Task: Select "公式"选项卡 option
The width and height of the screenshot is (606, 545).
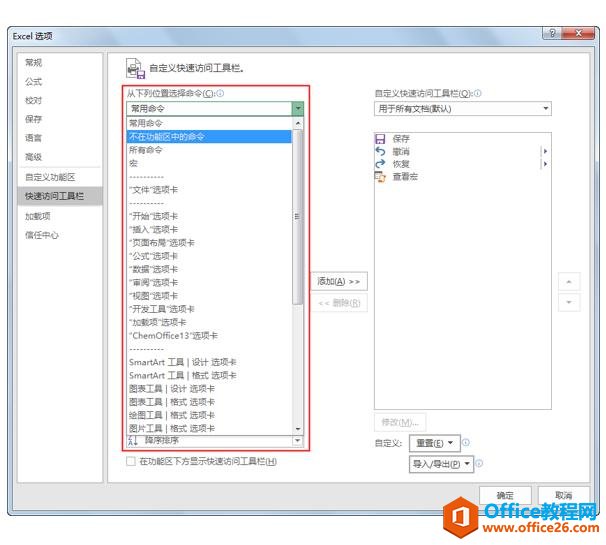Action: 209,256
